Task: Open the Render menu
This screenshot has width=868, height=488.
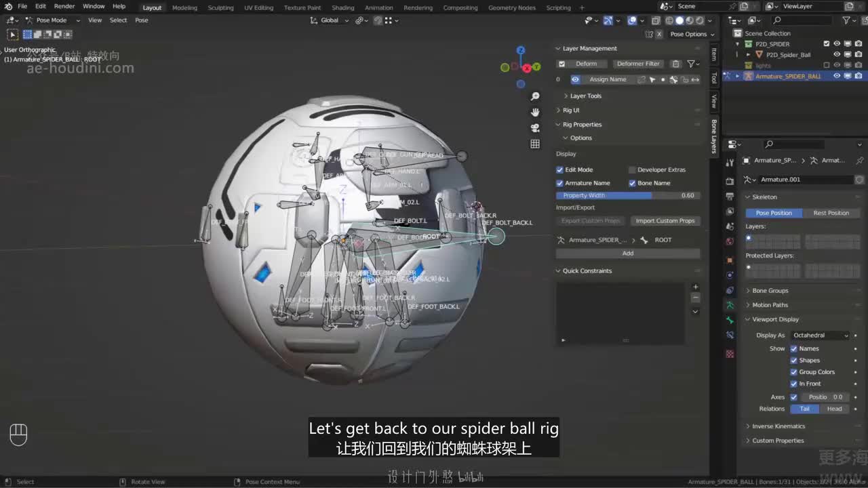Action: pyautogui.click(x=64, y=7)
